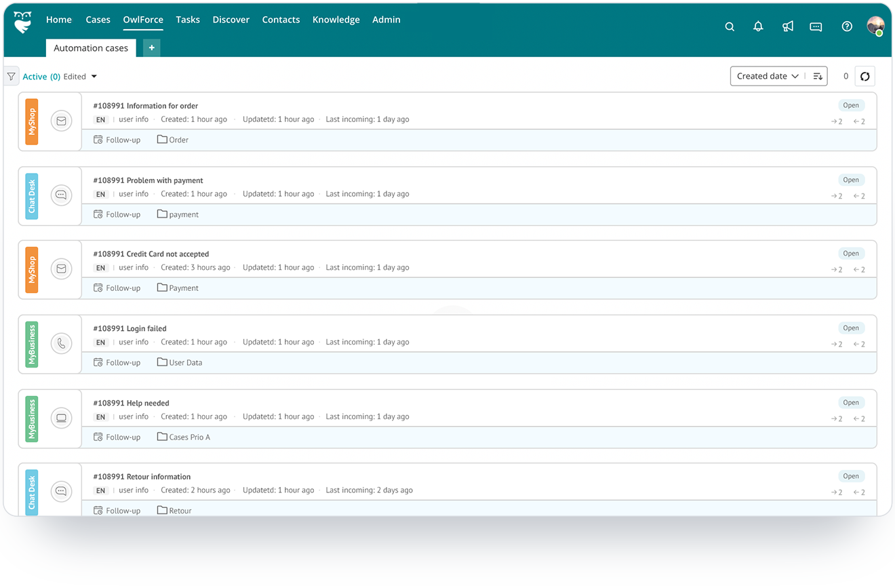Switch to the Automation cases tab

click(x=91, y=48)
